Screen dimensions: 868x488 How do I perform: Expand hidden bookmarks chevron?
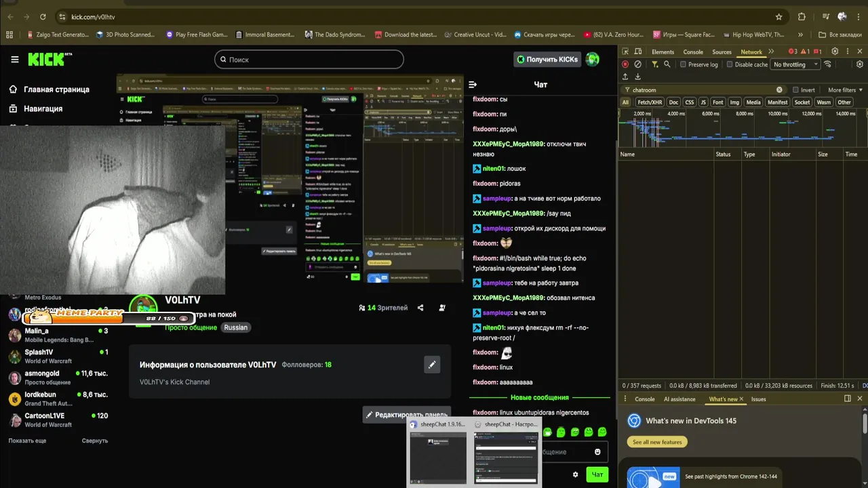point(801,35)
